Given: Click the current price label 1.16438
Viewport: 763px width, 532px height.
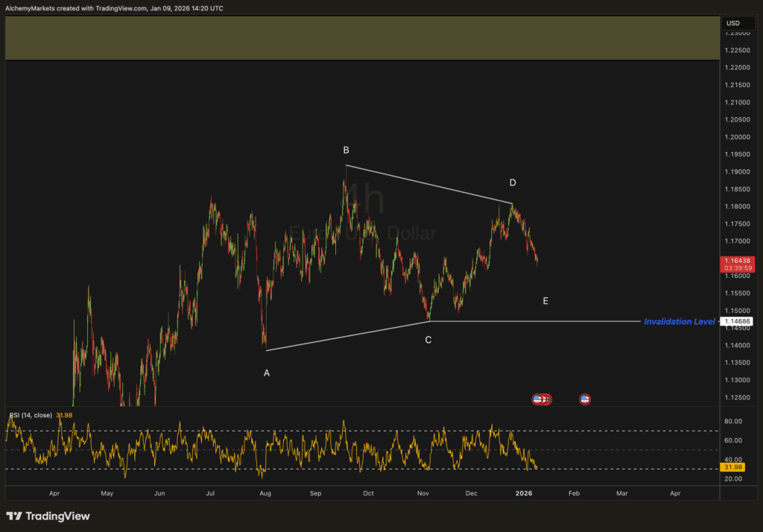Looking at the screenshot, I should (735, 261).
